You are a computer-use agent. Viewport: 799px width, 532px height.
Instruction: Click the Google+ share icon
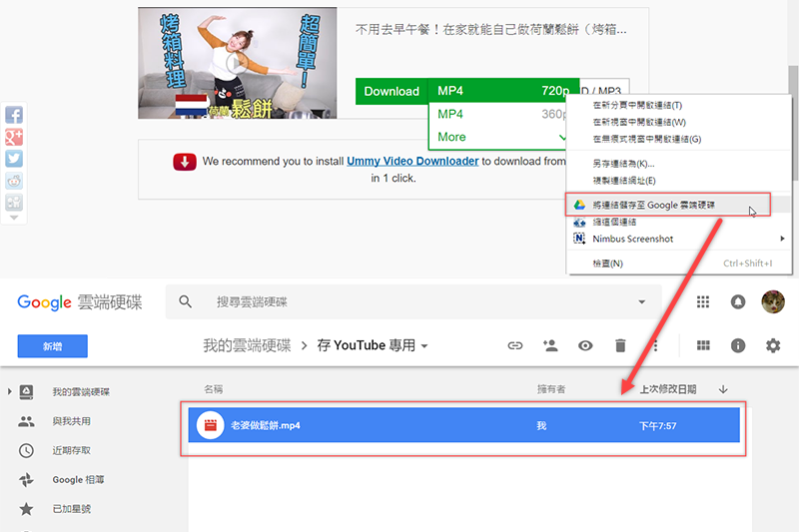(x=14, y=137)
